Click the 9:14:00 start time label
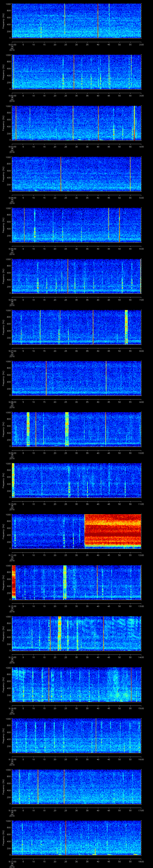Image resolution: width=153 pixels, height=868 pixels. click(x=12, y=708)
